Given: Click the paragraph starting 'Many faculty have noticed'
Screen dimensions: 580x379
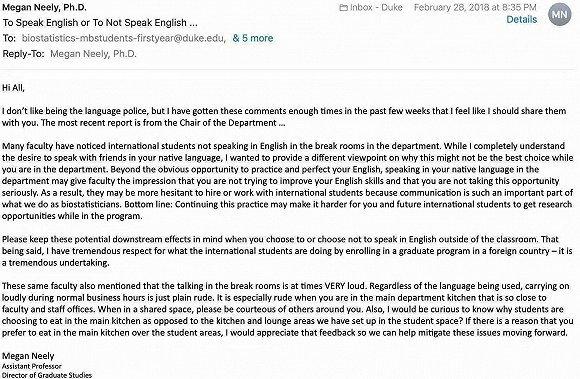Looking at the screenshot, I should (x=287, y=181).
